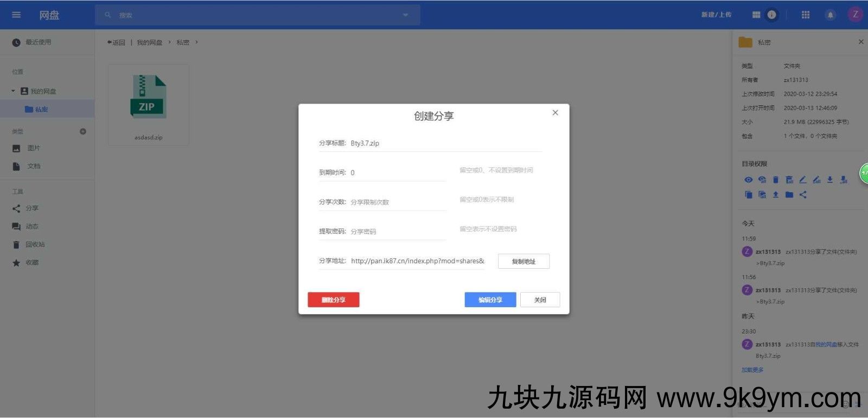868x418 pixels.
Task: Click the info details icon in header
Action: [771, 15]
